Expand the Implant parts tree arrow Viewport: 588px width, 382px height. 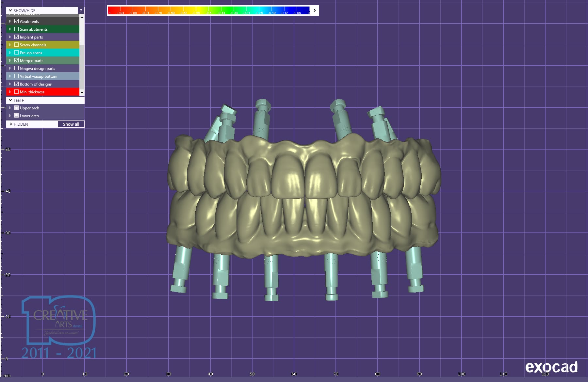pyautogui.click(x=10, y=37)
